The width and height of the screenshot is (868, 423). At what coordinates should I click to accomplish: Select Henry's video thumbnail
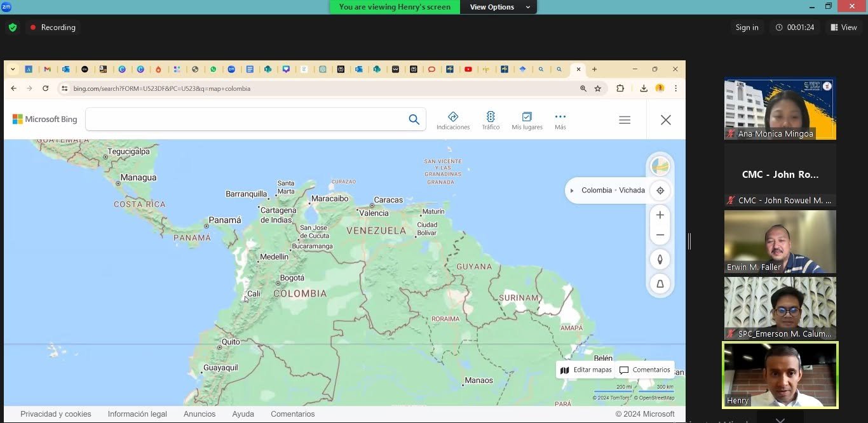tap(780, 375)
